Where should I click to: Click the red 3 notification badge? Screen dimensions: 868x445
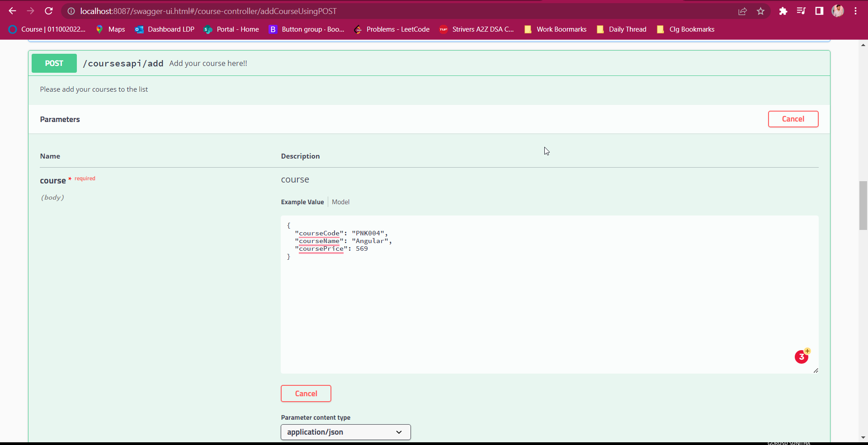802,357
